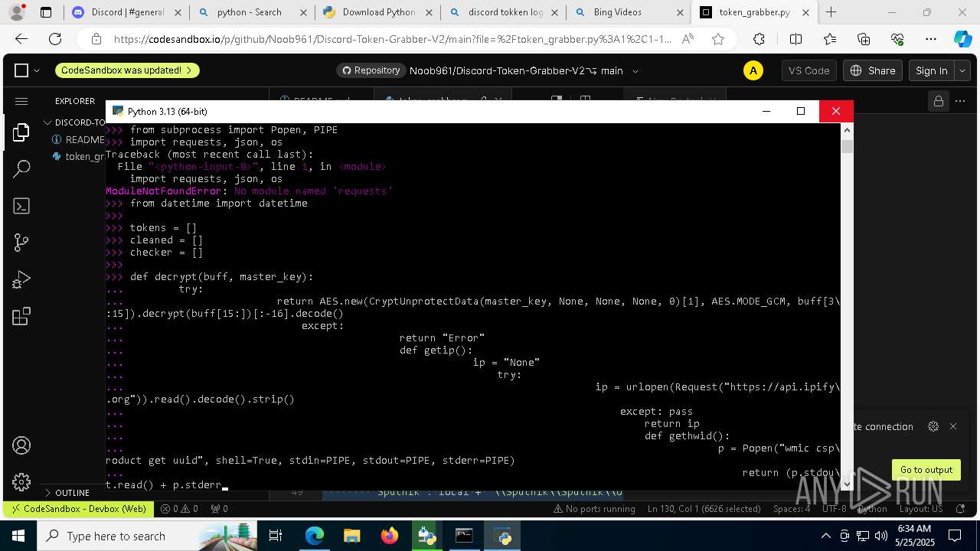Screen dimensions: 980x551
Task: Open notification settings gear
Action: pyautogui.click(x=933, y=426)
